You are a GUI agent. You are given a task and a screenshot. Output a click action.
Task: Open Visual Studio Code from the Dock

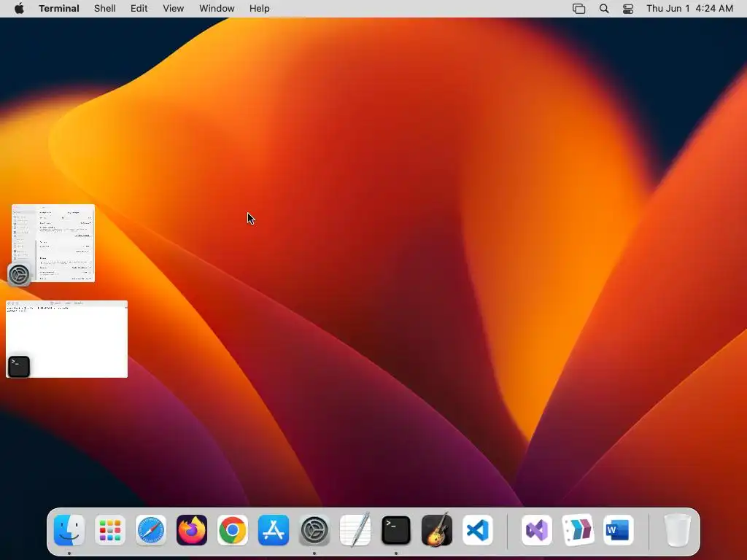click(478, 530)
